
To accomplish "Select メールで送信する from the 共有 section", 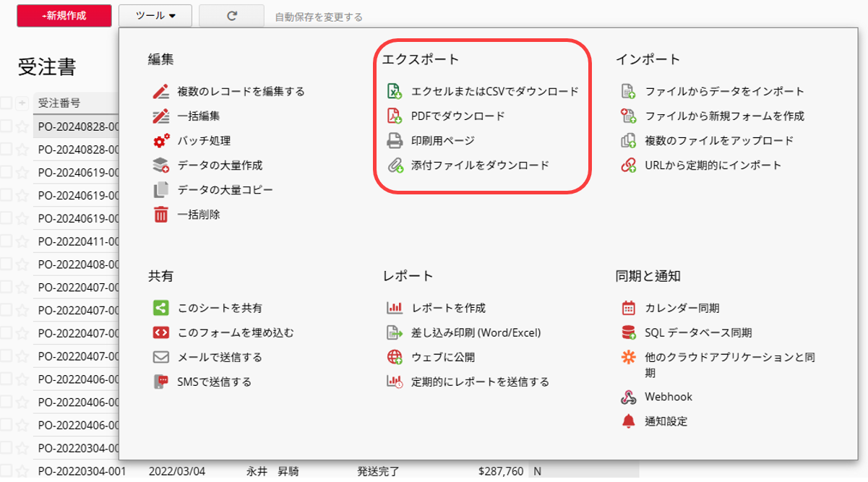I will point(220,358).
